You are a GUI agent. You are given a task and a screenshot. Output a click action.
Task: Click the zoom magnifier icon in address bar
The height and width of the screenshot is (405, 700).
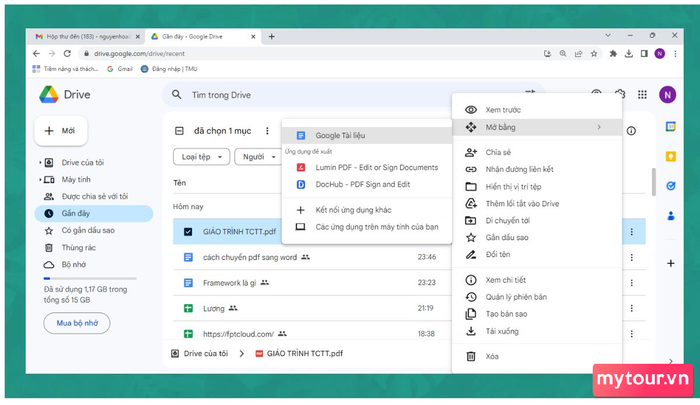563,54
